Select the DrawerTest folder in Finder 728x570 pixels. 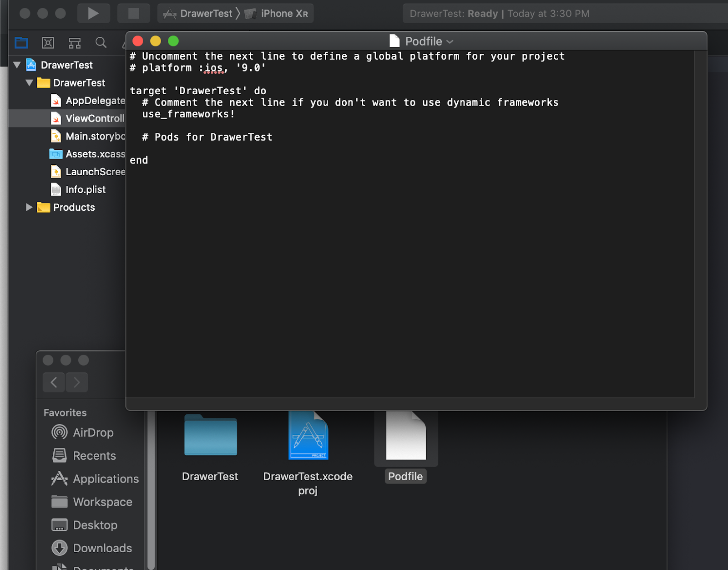pyautogui.click(x=210, y=447)
